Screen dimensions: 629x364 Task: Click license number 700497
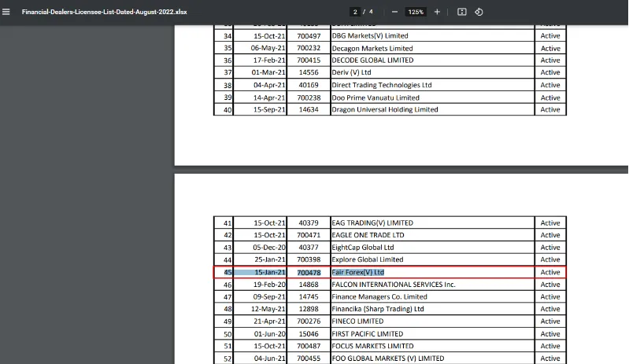[x=309, y=36]
